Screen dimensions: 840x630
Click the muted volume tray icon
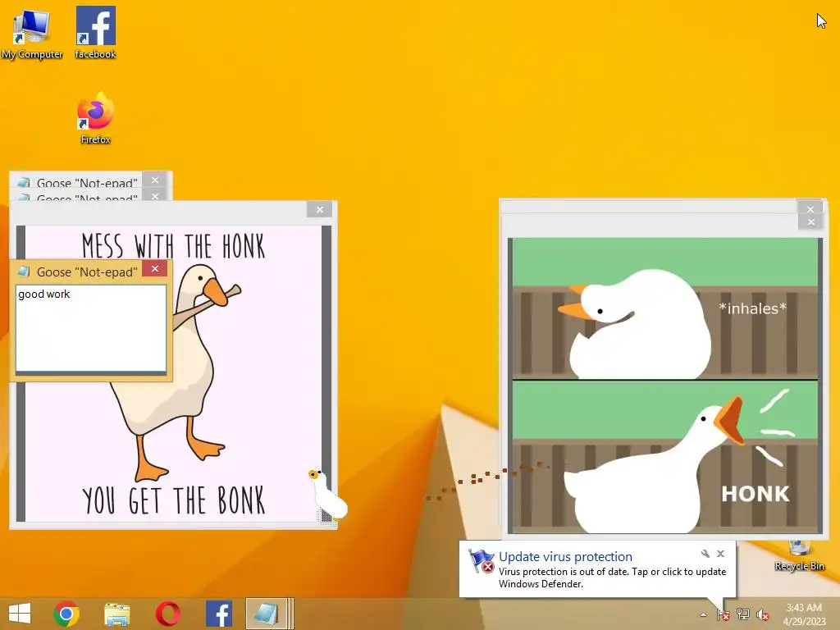point(762,614)
